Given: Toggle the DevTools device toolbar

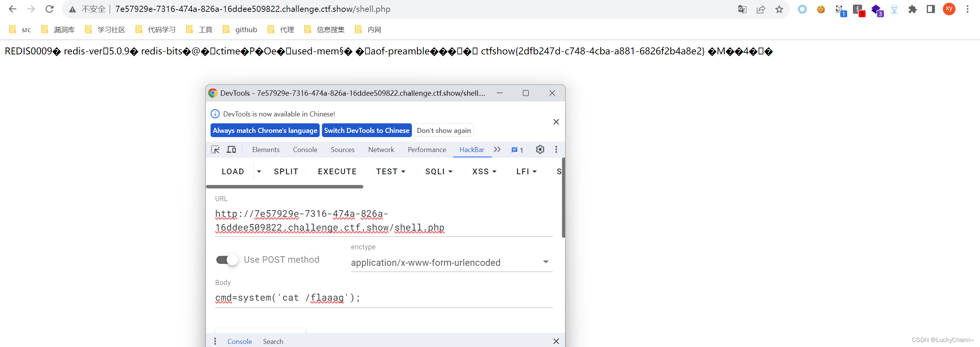Looking at the screenshot, I should point(231,150).
